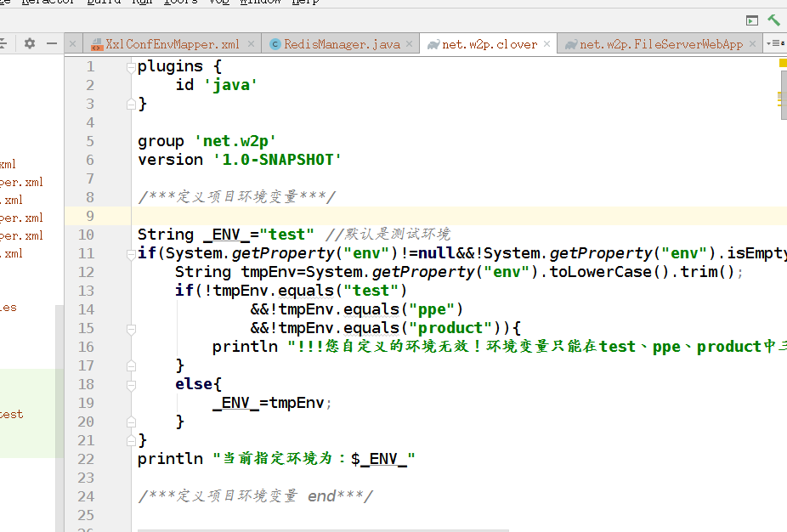Open the net.w2p.FileServerWebApp tab
Viewport: 787px width, 532px height.
click(x=660, y=44)
